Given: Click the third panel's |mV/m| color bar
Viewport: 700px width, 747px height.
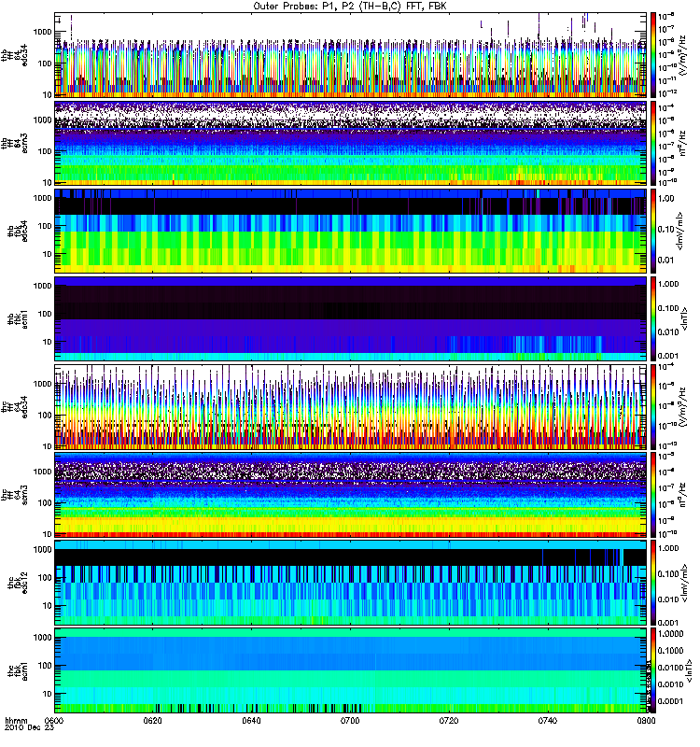Looking at the screenshot, I should (653, 231).
